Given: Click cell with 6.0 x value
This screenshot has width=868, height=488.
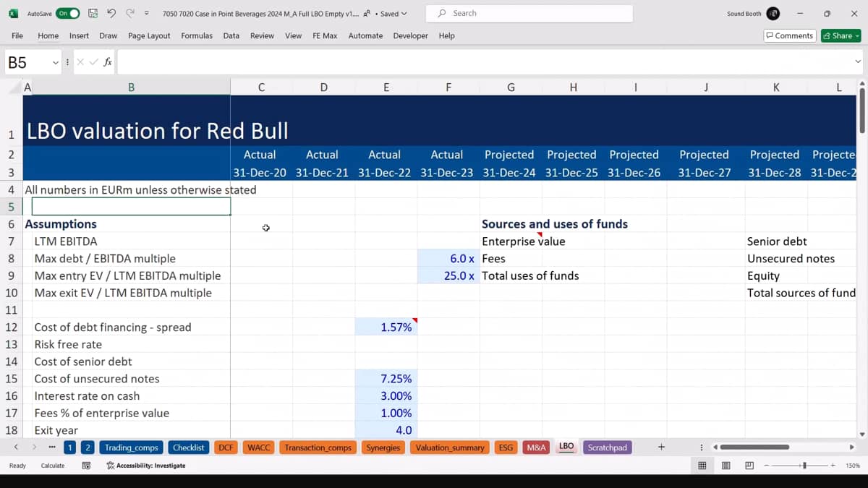Looking at the screenshot, I should pos(448,258).
